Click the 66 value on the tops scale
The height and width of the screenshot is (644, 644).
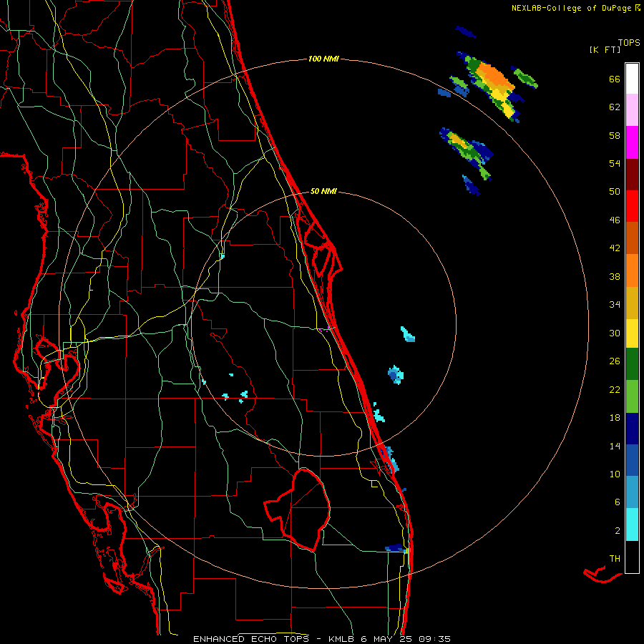pyautogui.click(x=615, y=79)
